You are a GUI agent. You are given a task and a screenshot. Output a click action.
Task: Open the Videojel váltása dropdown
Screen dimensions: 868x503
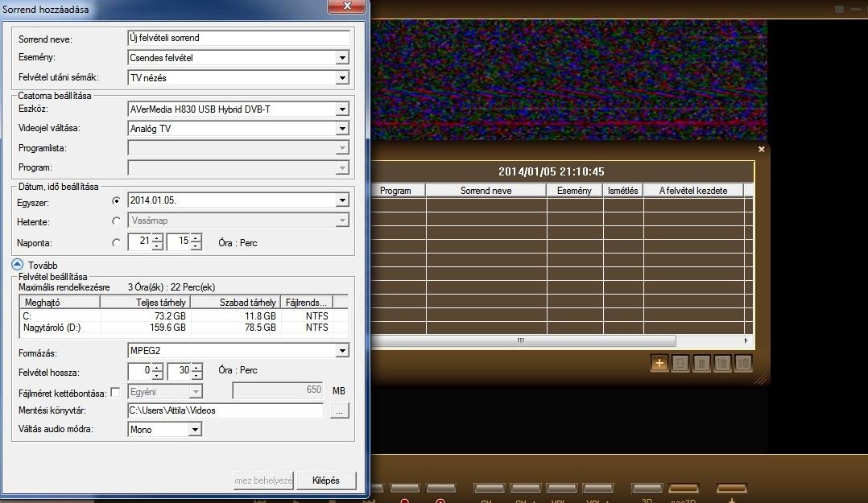tap(342, 129)
